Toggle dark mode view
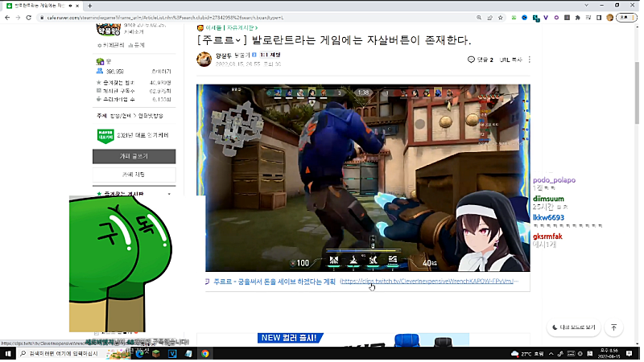Viewport: 644px width, 362px height. (574, 327)
